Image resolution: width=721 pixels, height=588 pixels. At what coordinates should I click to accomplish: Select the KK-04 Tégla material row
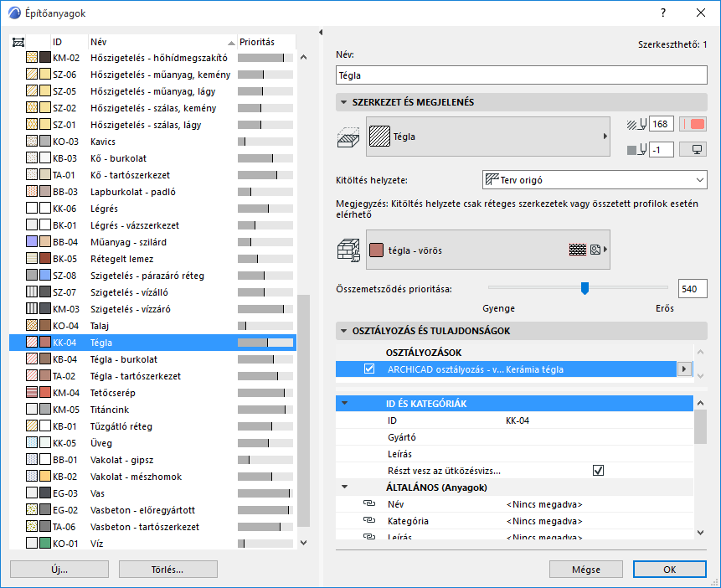point(152,343)
